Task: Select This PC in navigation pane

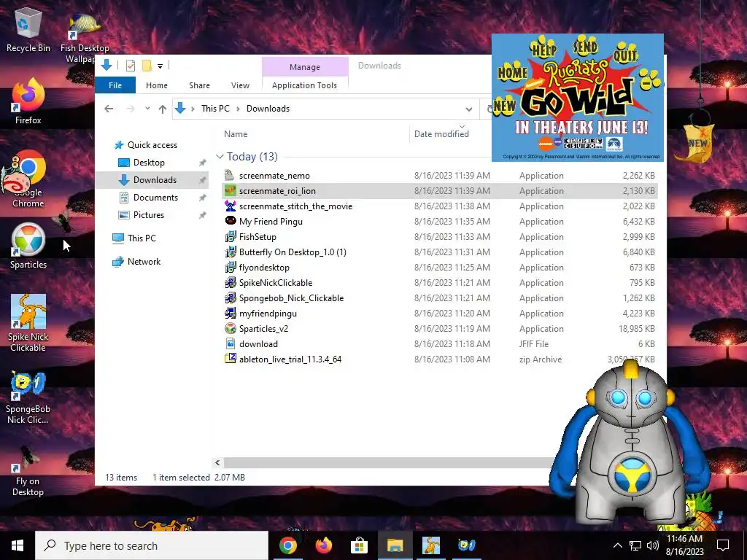Action: click(x=142, y=238)
